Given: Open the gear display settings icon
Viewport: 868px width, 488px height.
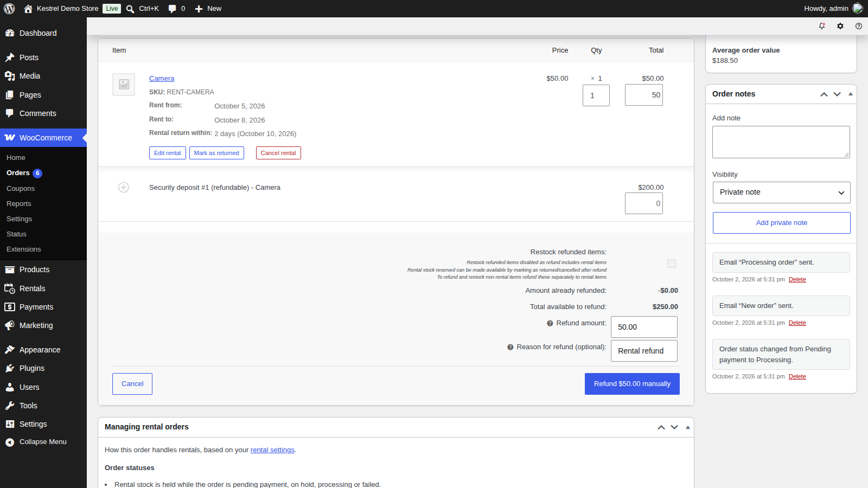Looking at the screenshot, I should click(x=840, y=26).
